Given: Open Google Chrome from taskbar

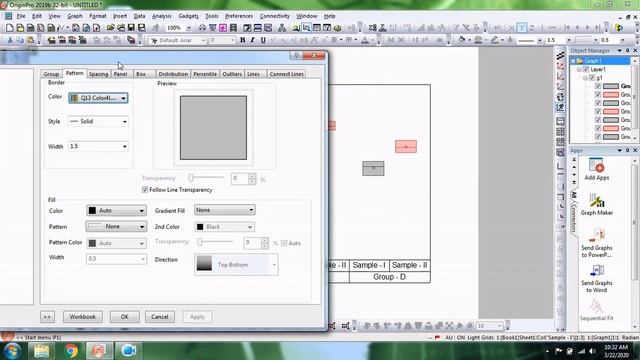Looking at the screenshot, I should (x=71, y=351).
